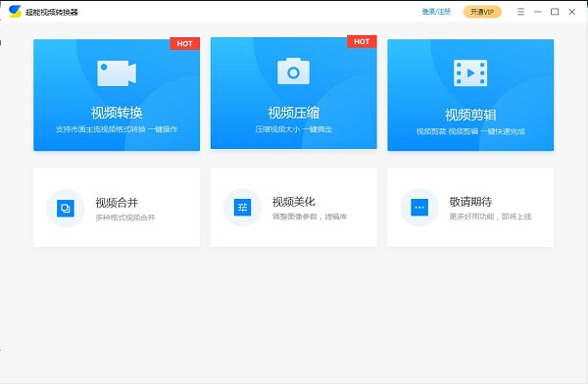
Task: Click the 支持市面主流视频格式转换 description
Action: [117, 129]
